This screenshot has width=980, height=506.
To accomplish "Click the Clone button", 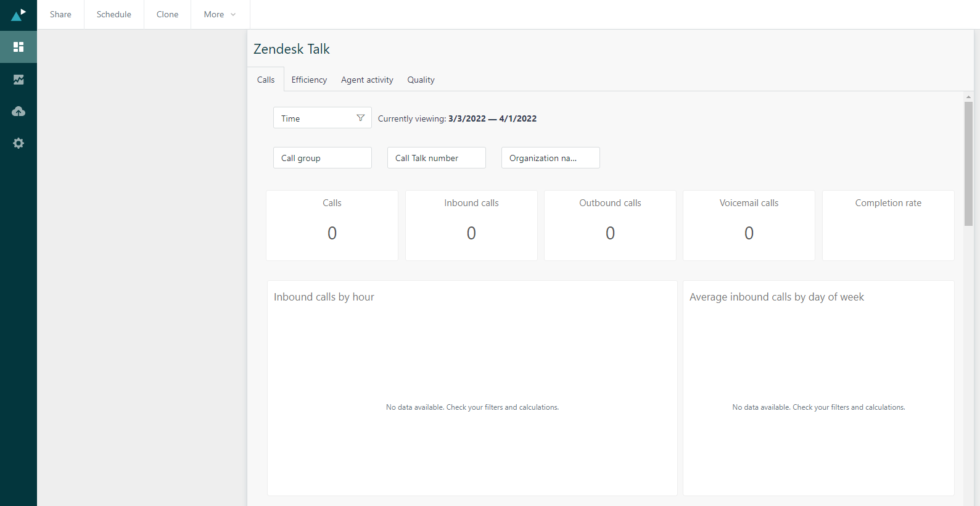I will pos(168,14).
